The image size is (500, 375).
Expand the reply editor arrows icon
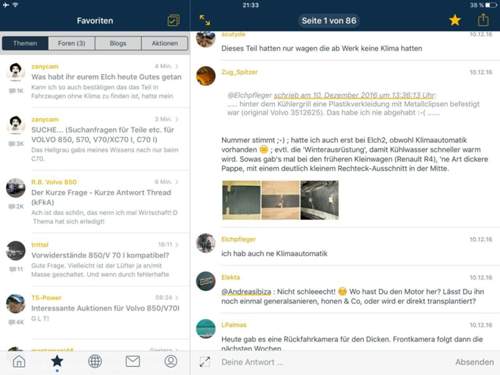[205, 362]
